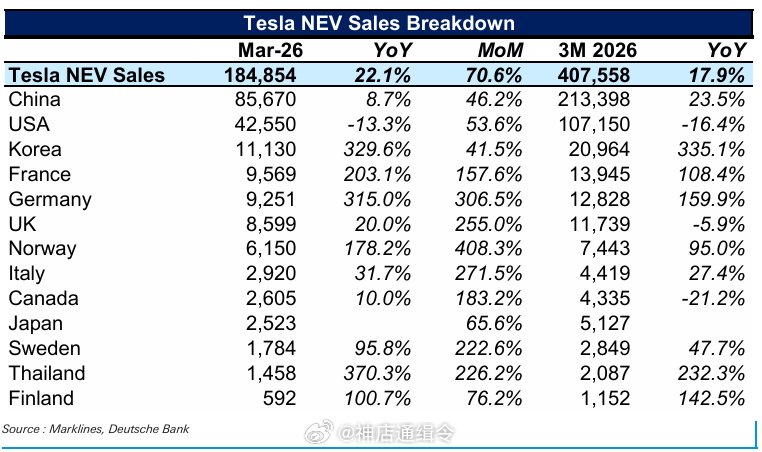Click Canada's -21.2% YoY value
Viewport: 762px width, 452px height.
click(713, 298)
